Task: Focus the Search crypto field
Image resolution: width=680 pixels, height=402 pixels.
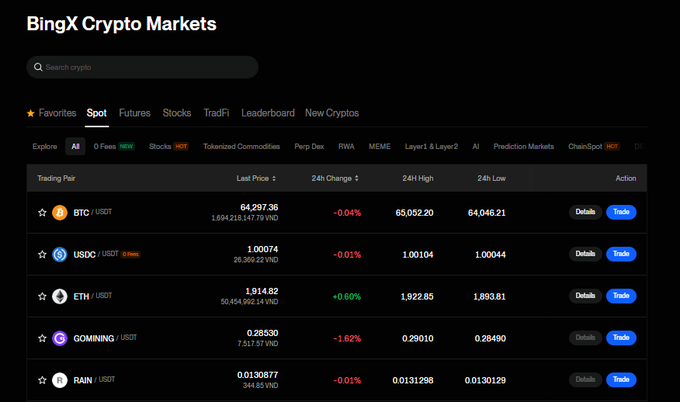Action: 142,67
